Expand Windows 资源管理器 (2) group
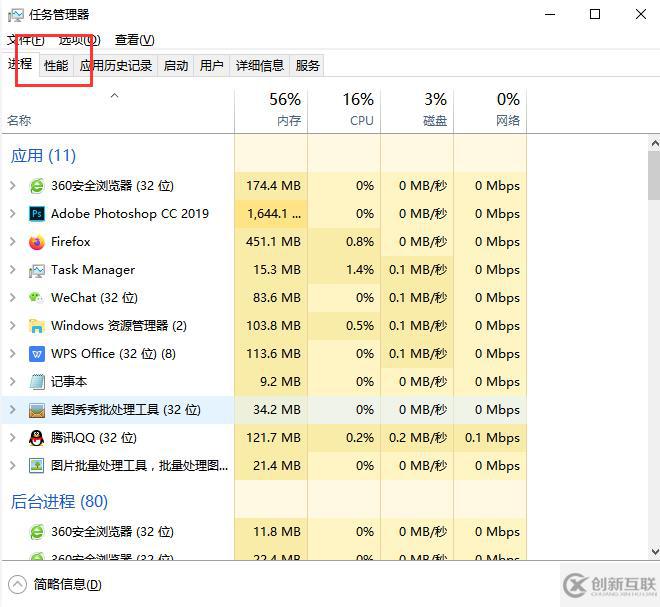 pyautogui.click(x=13, y=326)
